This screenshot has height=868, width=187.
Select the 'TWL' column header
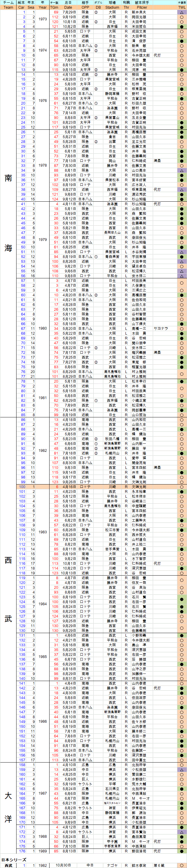coord(182,7)
